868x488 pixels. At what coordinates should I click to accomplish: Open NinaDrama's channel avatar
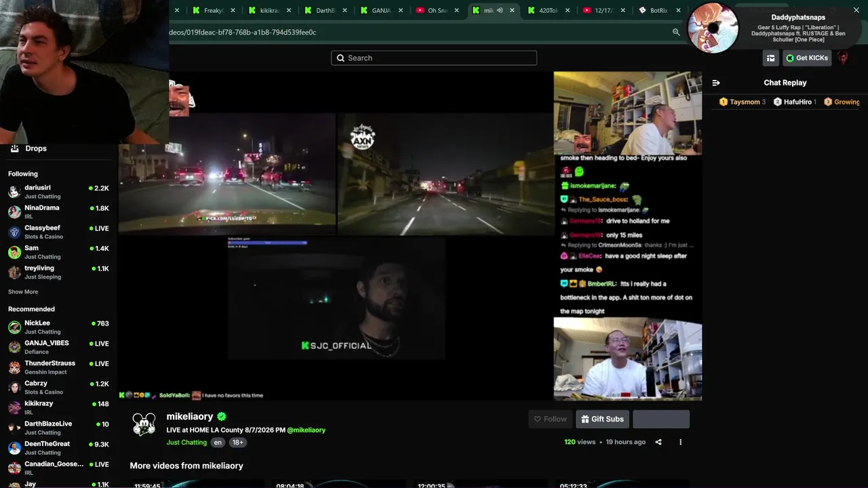14,212
